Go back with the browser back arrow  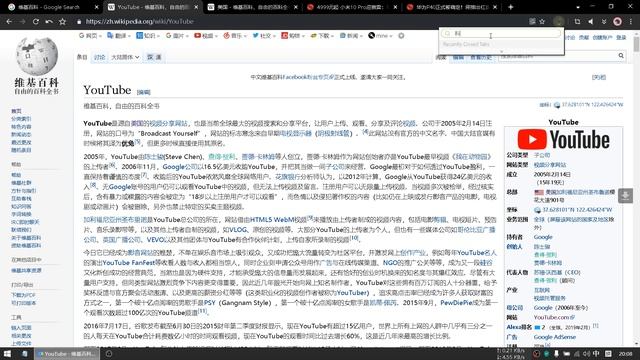(x=9, y=21)
